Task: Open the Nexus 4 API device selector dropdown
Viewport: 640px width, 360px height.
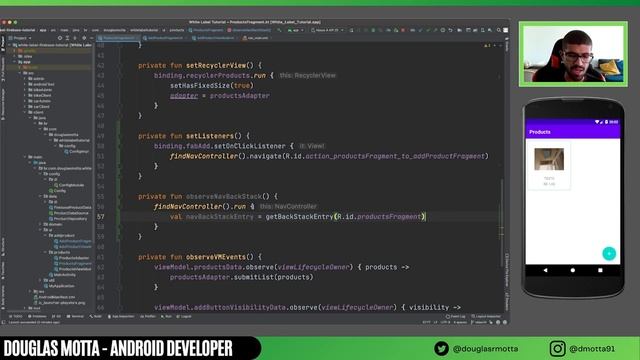Action: click(327, 30)
